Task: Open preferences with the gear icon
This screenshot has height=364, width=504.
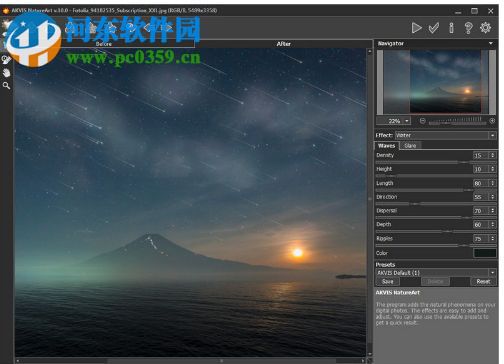Action: click(486, 28)
